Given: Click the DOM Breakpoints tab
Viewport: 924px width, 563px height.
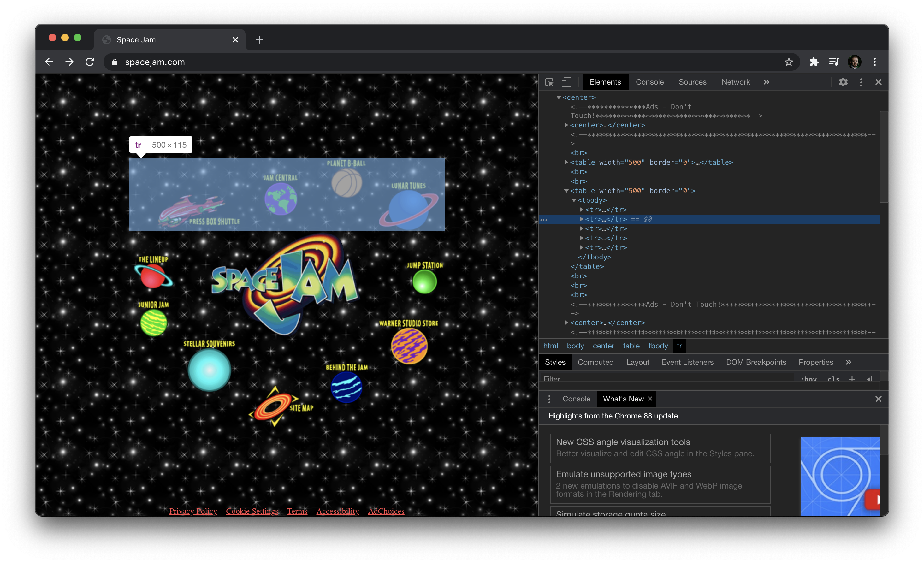Looking at the screenshot, I should click(x=756, y=362).
